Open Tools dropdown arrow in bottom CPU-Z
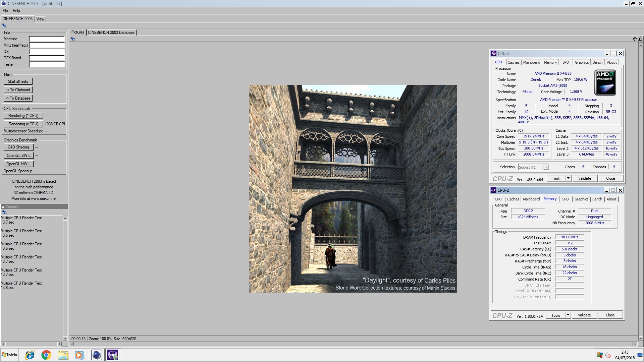Image resolution: width=644 pixels, height=362 pixels. [568, 315]
